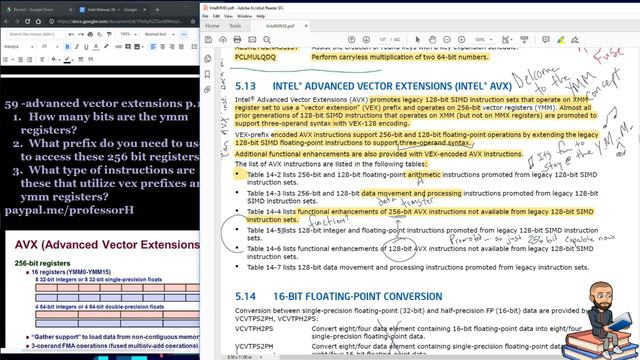
Task: Open Georgia font family dropdown
Action: [19, 47]
